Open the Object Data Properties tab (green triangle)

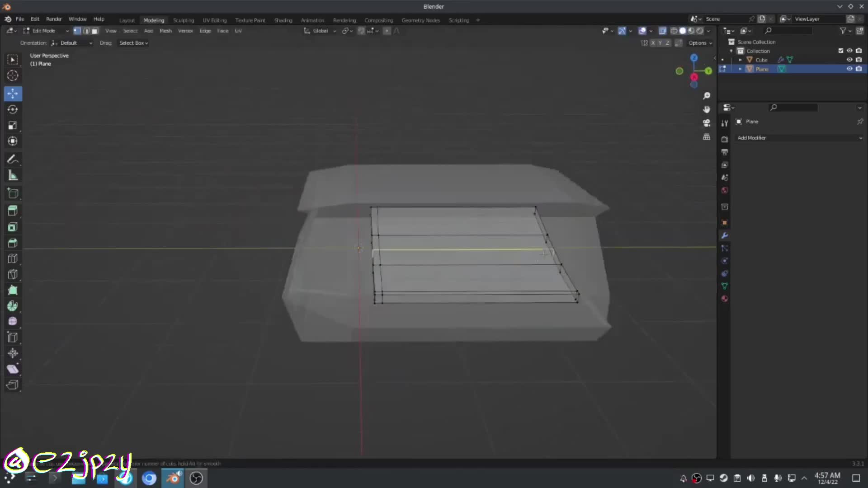pos(724,286)
